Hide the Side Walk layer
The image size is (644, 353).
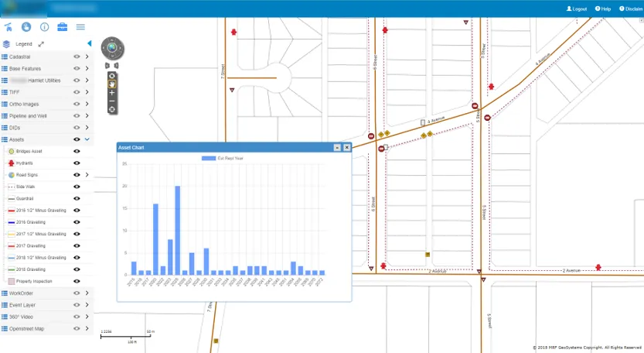click(x=77, y=187)
